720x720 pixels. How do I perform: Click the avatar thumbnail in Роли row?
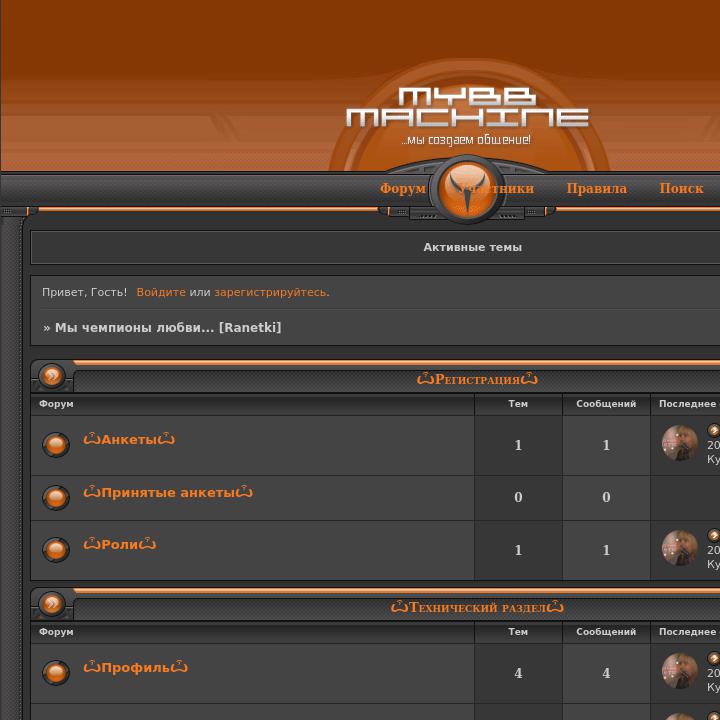click(x=680, y=548)
